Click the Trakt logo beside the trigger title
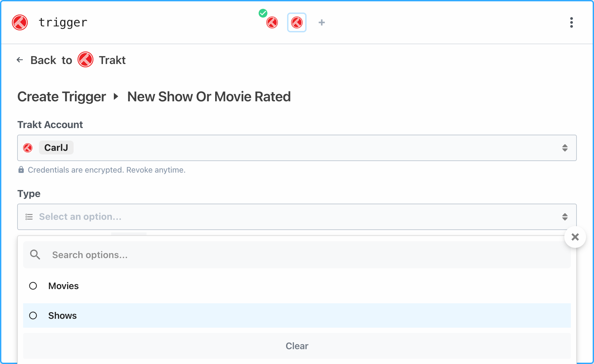 pyautogui.click(x=20, y=22)
